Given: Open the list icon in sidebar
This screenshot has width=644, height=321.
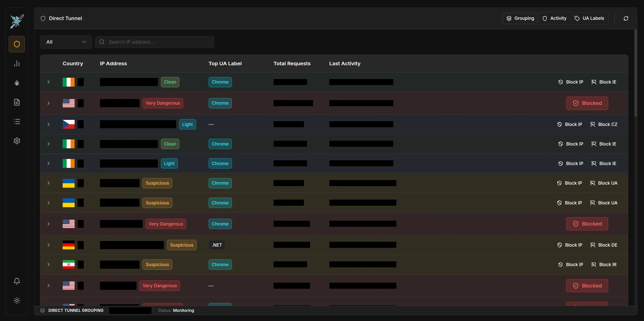Looking at the screenshot, I should tap(17, 122).
